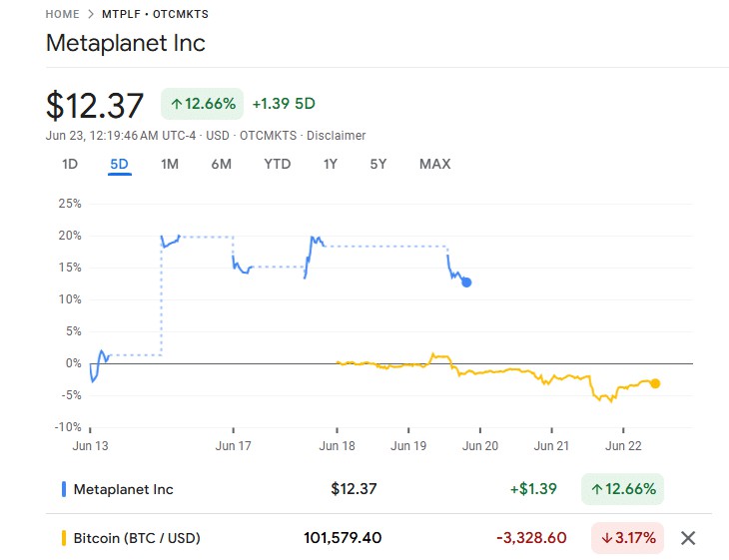
Task: Click the green 12.66% badge in header
Action: 203,103
